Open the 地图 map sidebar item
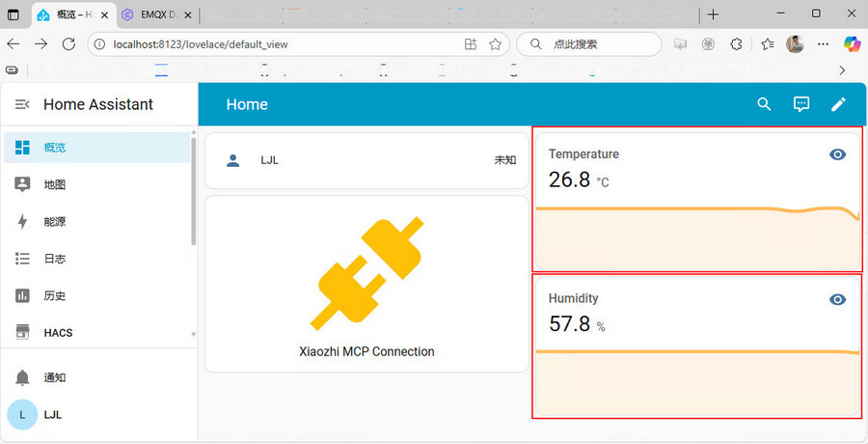 96,184
